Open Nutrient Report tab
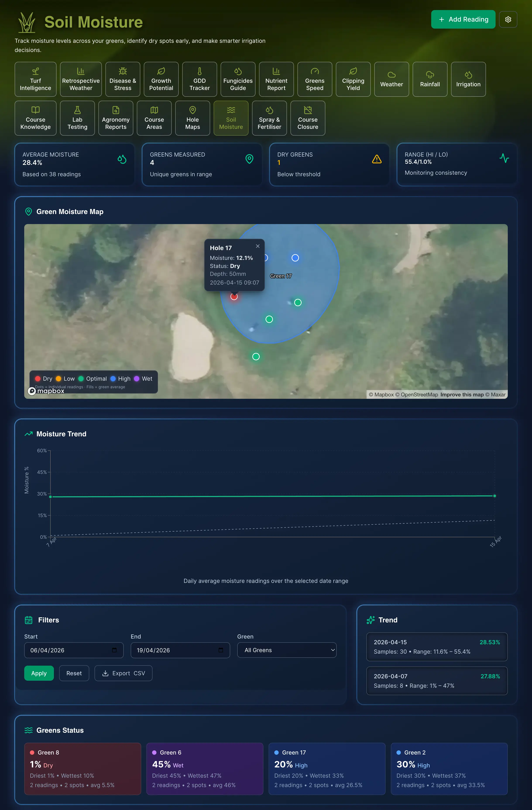This screenshot has height=810, width=532. [276, 79]
